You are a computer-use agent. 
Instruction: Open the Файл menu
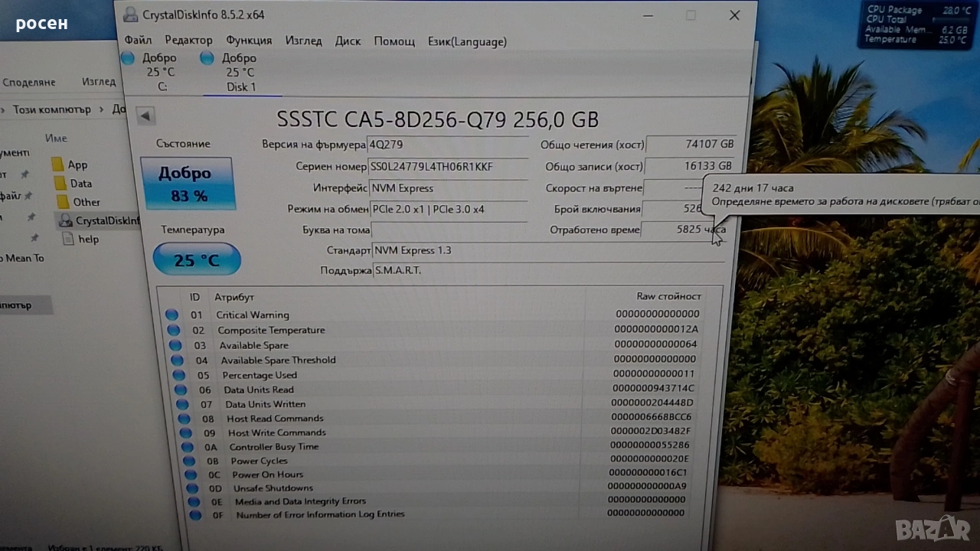pos(138,41)
